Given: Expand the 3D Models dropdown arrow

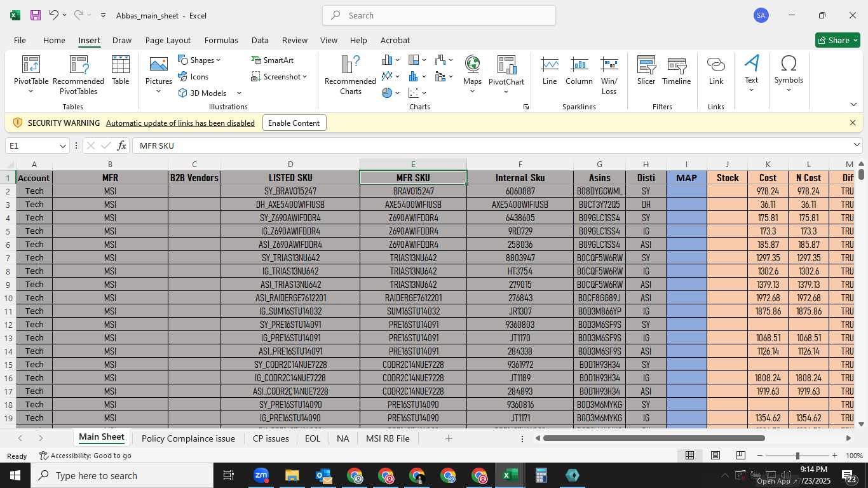Looking at the screenshot, I should [x=239, y=93].
